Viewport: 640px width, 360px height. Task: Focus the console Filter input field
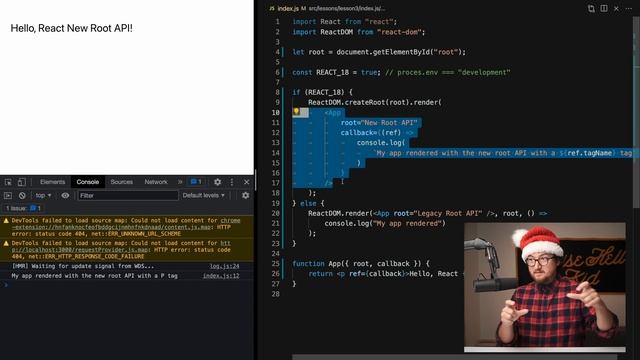pos(128,196)
